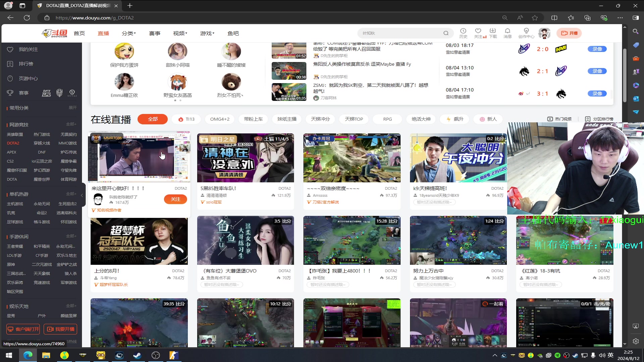Screen dimensions: 644x362
Task: Open browser sidebar settings gear
Action: pyautogui.click(x=636, y=341)
